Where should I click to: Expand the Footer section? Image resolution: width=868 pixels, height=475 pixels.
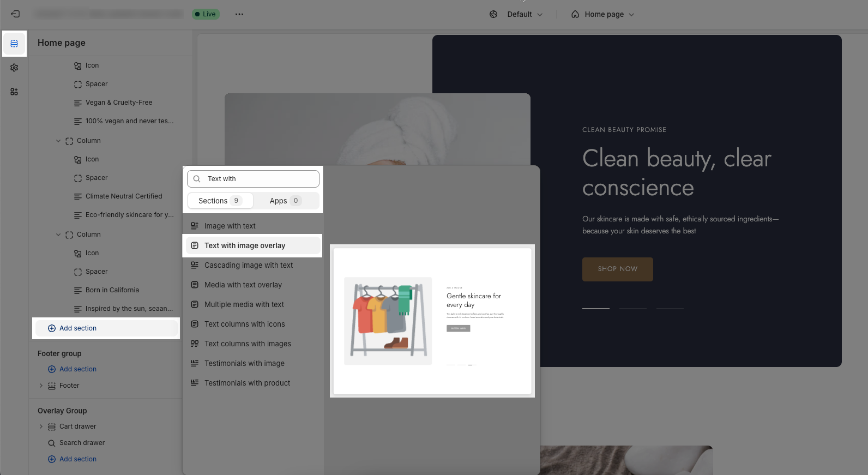click(x=41, y=386)
